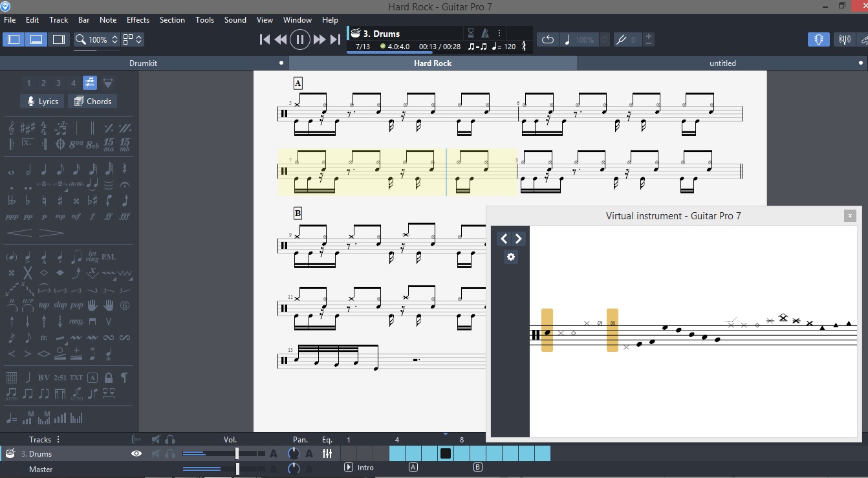Set dynamic to mf
This screenshot has height=478, width=868.
[x=76, y=217]
